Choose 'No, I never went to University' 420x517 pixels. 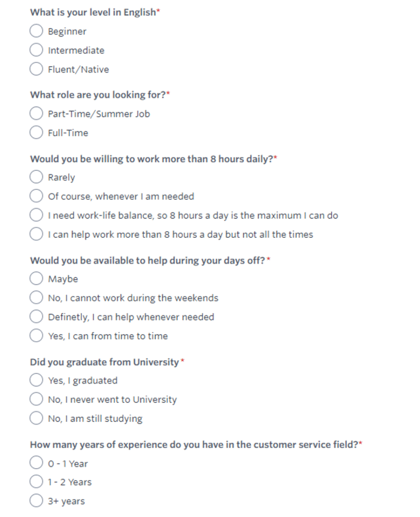36,399
